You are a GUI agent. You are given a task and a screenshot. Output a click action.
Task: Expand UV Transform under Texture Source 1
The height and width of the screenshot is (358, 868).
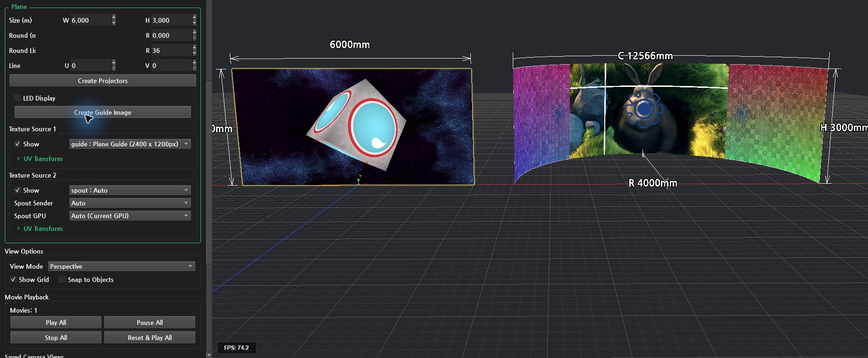point(40,159)
